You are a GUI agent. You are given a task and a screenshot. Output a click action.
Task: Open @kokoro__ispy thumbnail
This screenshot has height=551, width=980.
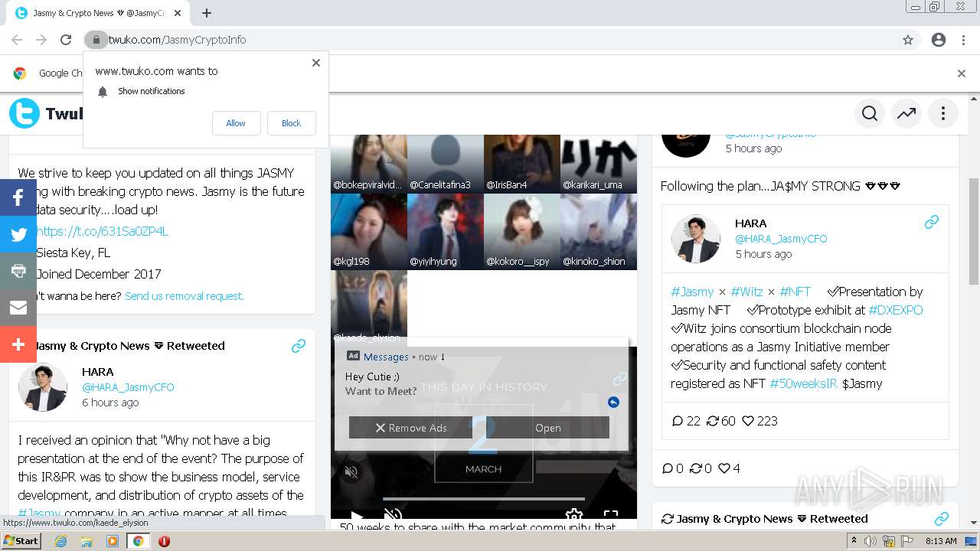(x=522, y=231)
